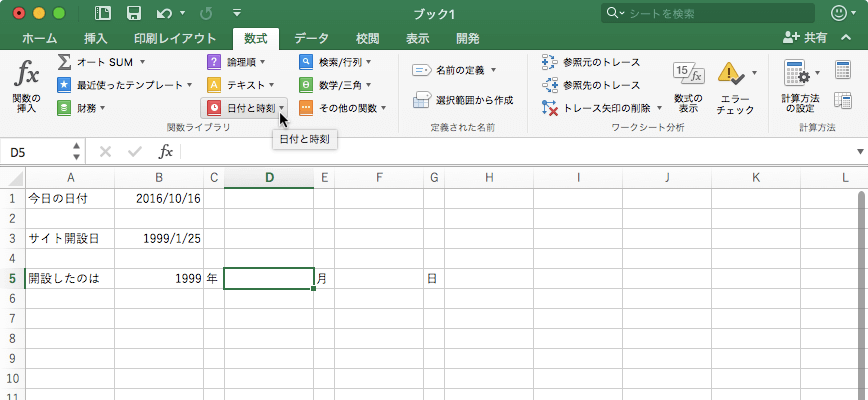
Task: Expand the Error Check (エラーチェック) dropdown arrow
Action: tap(754, 74)
